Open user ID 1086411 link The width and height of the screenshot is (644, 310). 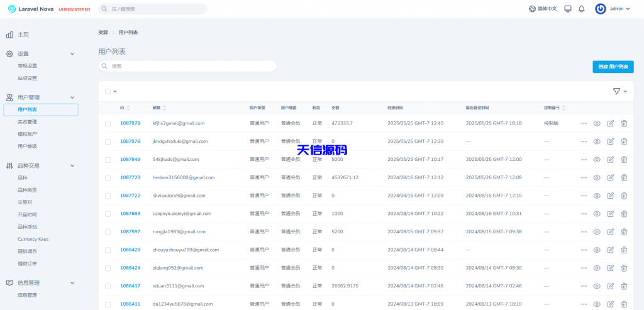click(x=130, y=304)
